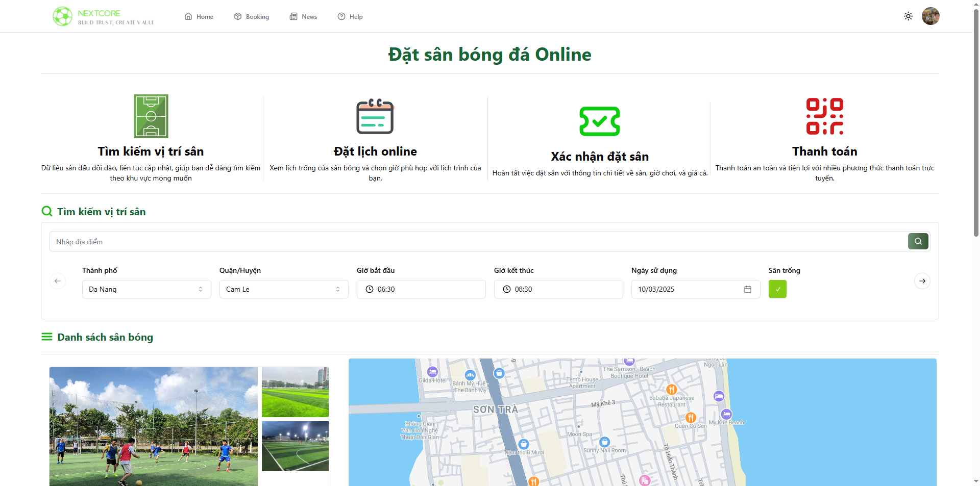Go to the Booking menu item

point(252,17)
